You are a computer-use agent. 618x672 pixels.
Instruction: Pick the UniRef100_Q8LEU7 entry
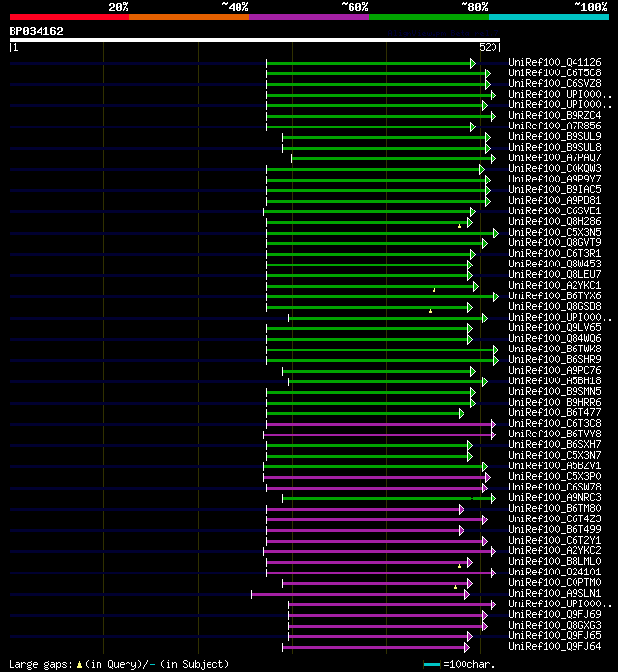(554, 275)
